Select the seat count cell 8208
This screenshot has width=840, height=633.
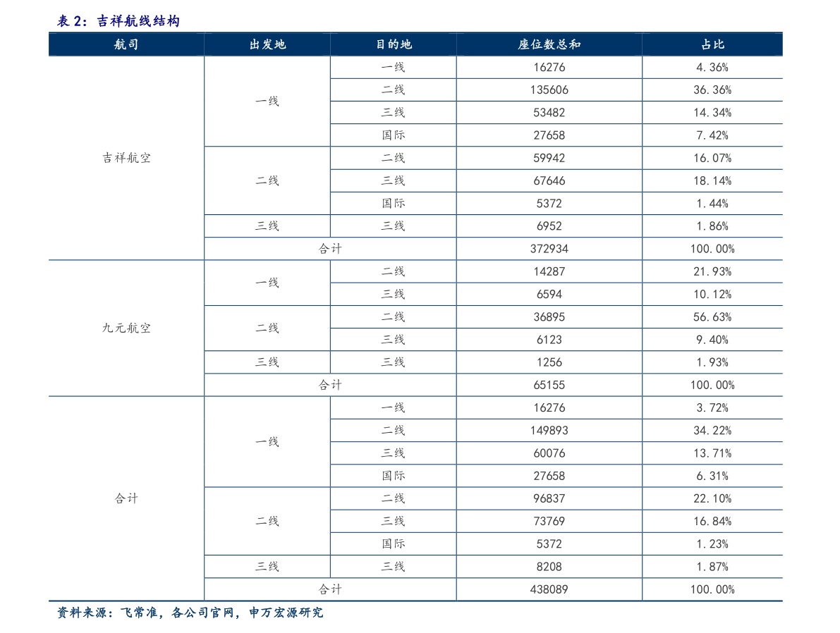click(x=549, y=566)
